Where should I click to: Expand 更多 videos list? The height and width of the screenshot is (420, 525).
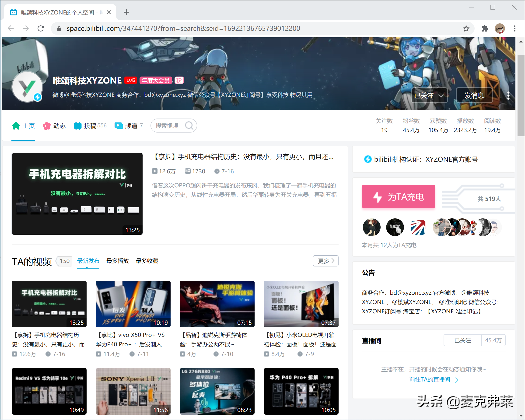tap(325, 261)
